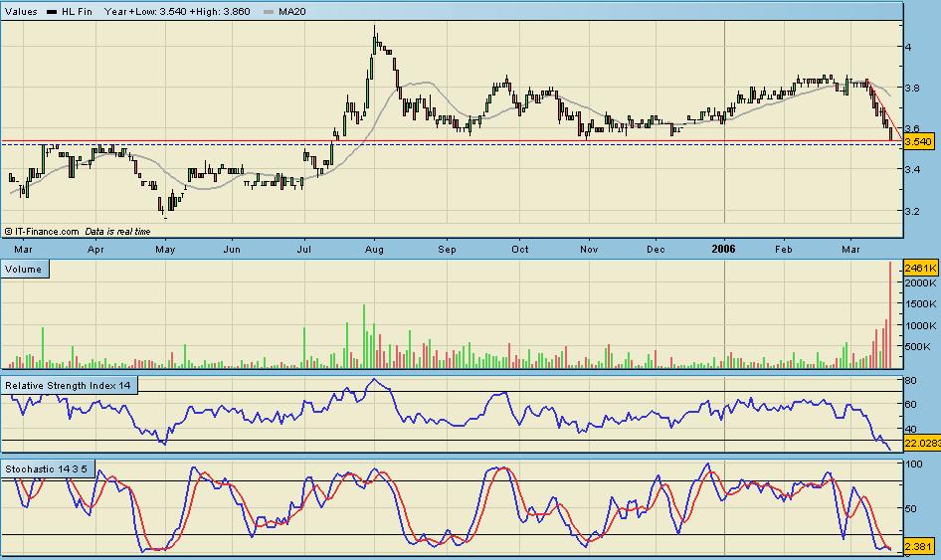Click the stochastic axis value 100

tap(914, 464)
